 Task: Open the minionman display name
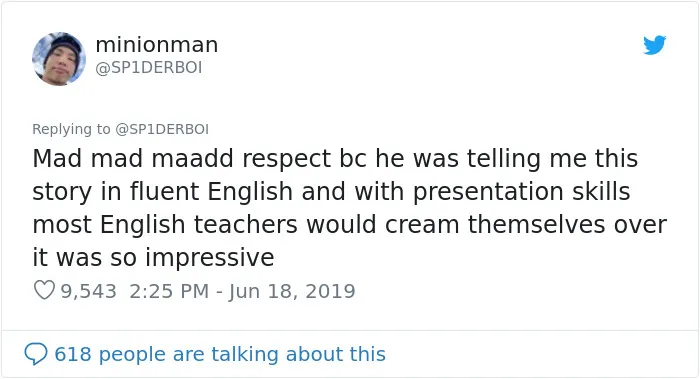pos(157,45)
